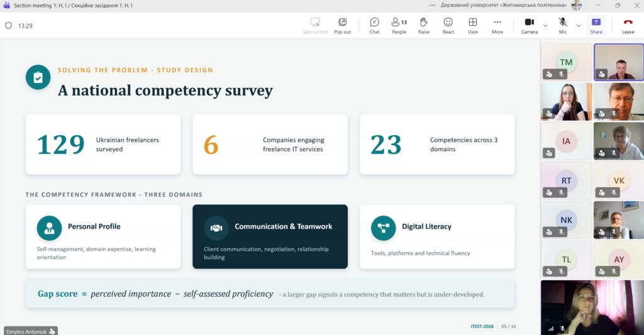Image resolution: width=644 pixels, height=335 pixels.
Task: Click the 'ITEST-2026' slide footer
Action: click(482, 326)
